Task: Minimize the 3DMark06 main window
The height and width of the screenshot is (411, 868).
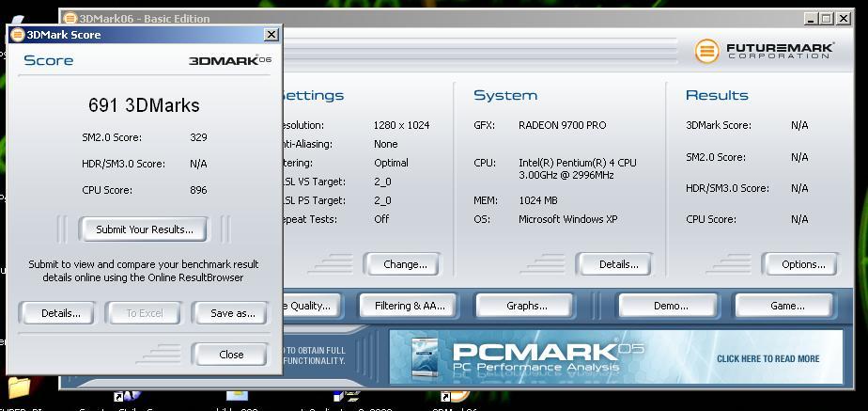Action: (811, 18)
